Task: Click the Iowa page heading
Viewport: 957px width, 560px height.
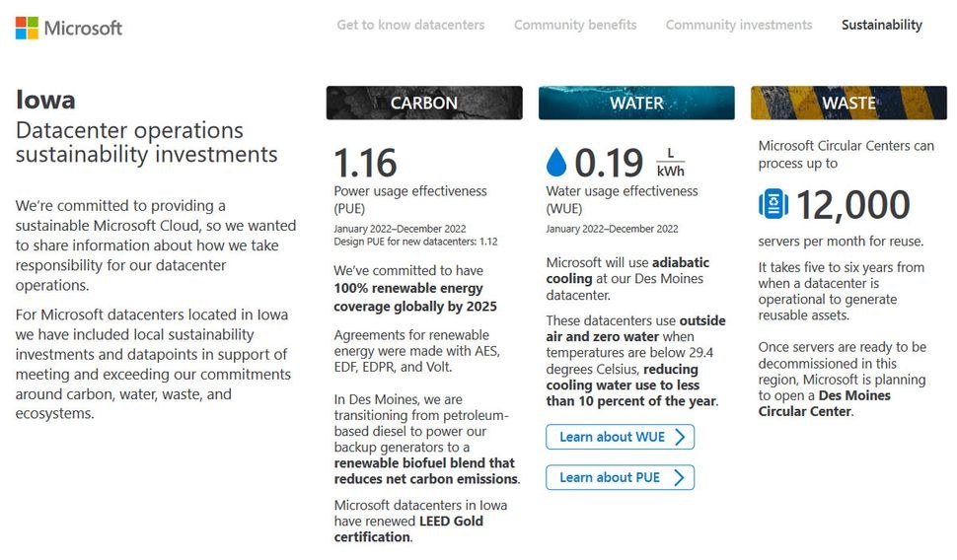Action: click(x=45, y=100)
